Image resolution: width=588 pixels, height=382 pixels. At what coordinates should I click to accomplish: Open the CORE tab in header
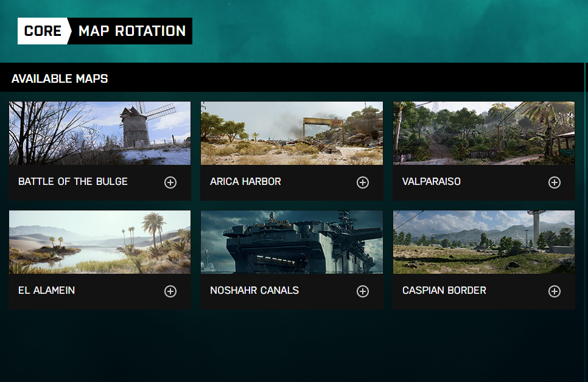pos(43,31)
